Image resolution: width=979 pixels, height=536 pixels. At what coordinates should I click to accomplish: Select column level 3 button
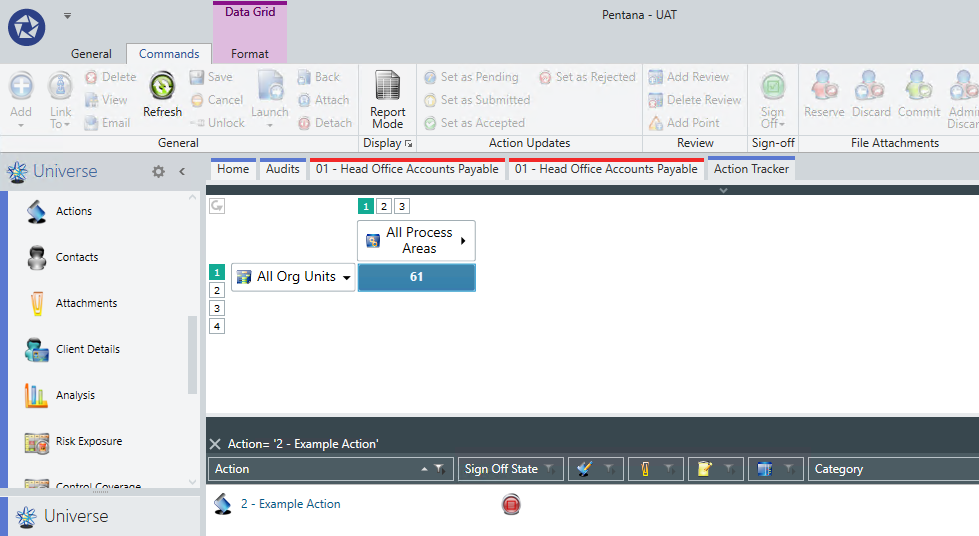402,206
